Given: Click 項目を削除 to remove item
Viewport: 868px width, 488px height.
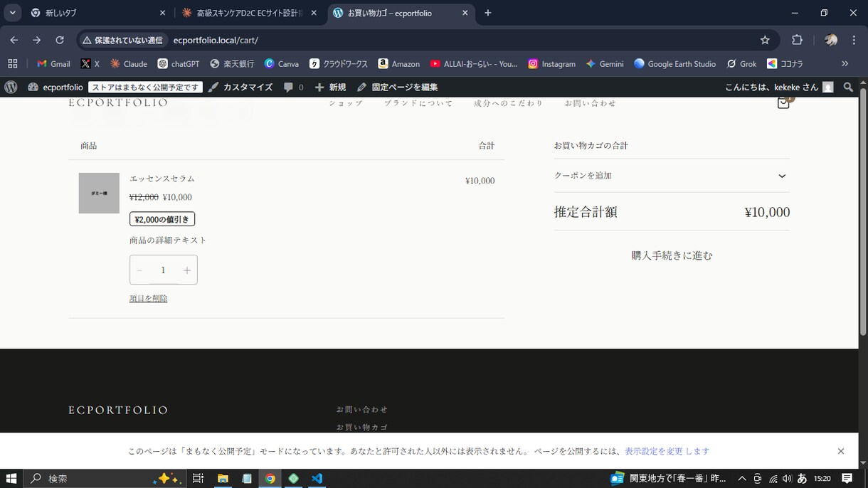Looking at the screenshot, I should tap(148, 299).
